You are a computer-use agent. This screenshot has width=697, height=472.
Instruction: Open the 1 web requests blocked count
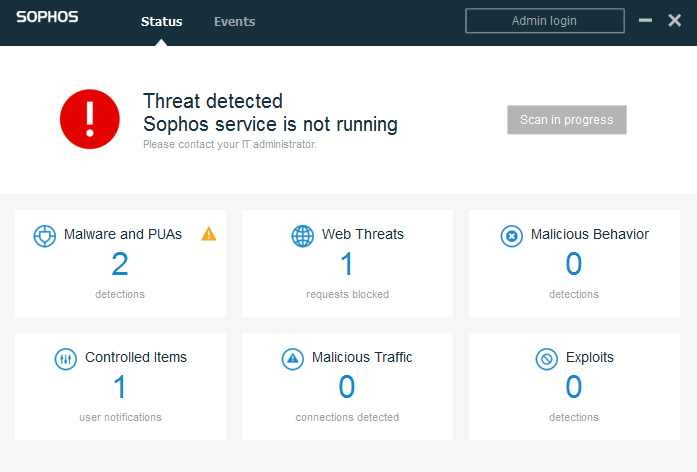[347, 264]
